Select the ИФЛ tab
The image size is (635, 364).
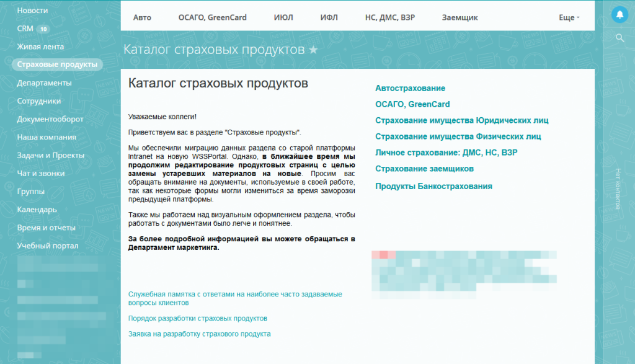point(329,17)
